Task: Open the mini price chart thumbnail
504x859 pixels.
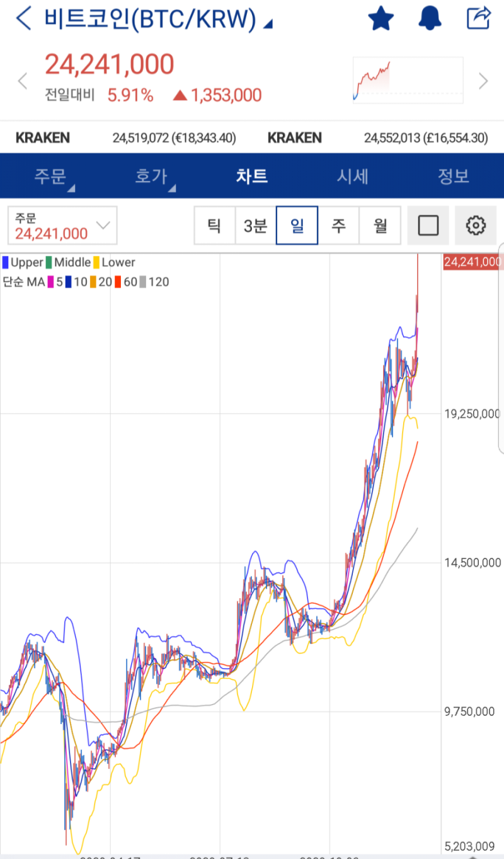Action: tap(408, 80)
